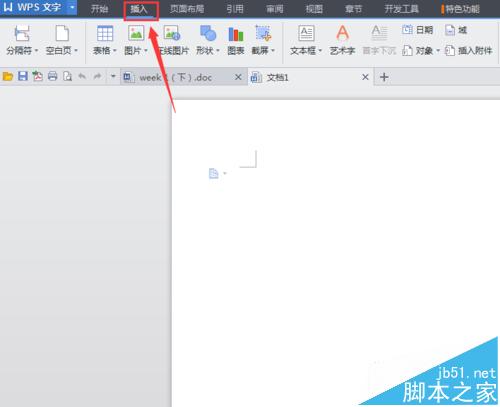Open the 特色功能 ribbon tab
This screenshot has height=407, width=500.
coord(461,9)
